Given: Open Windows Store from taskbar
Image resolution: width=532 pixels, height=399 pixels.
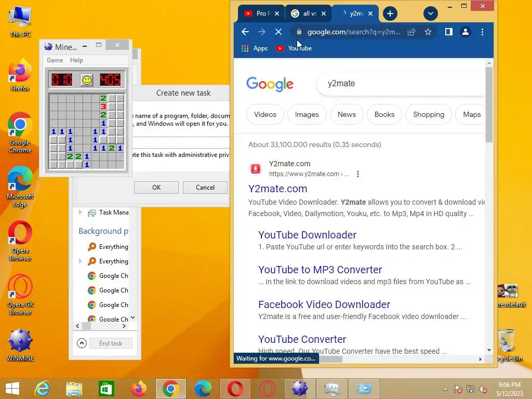Looking at the screenshot, I should [106, 389].
